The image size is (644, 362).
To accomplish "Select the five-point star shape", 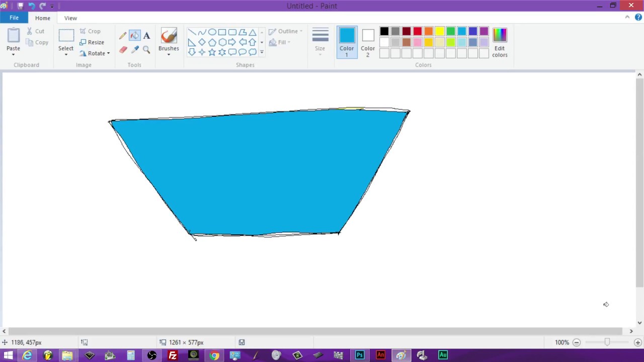I will click(212, 52).
